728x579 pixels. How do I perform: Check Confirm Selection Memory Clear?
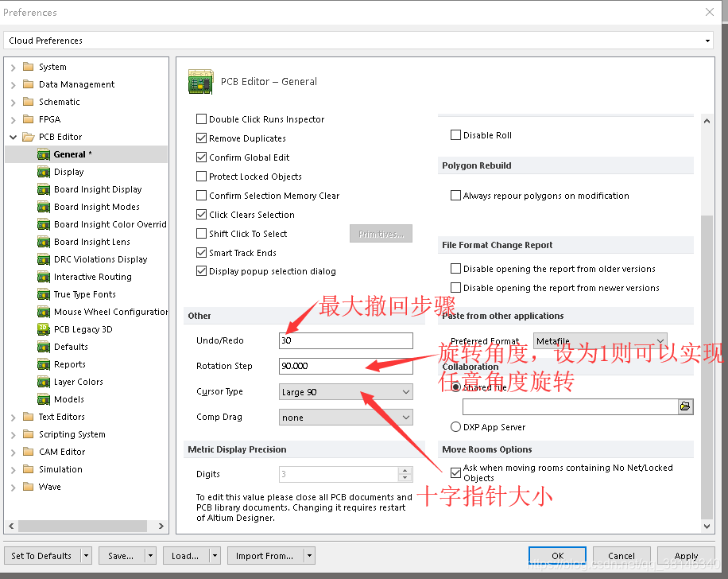(x=202, y=195)
